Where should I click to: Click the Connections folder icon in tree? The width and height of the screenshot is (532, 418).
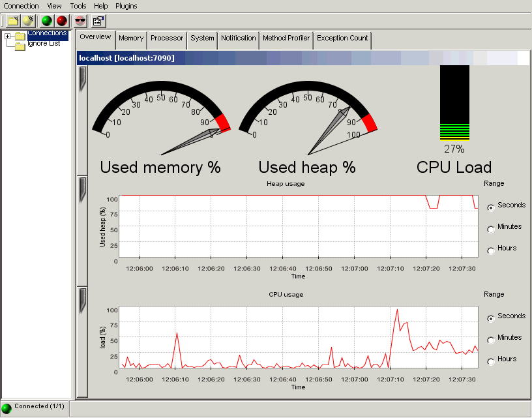point(20,36)
